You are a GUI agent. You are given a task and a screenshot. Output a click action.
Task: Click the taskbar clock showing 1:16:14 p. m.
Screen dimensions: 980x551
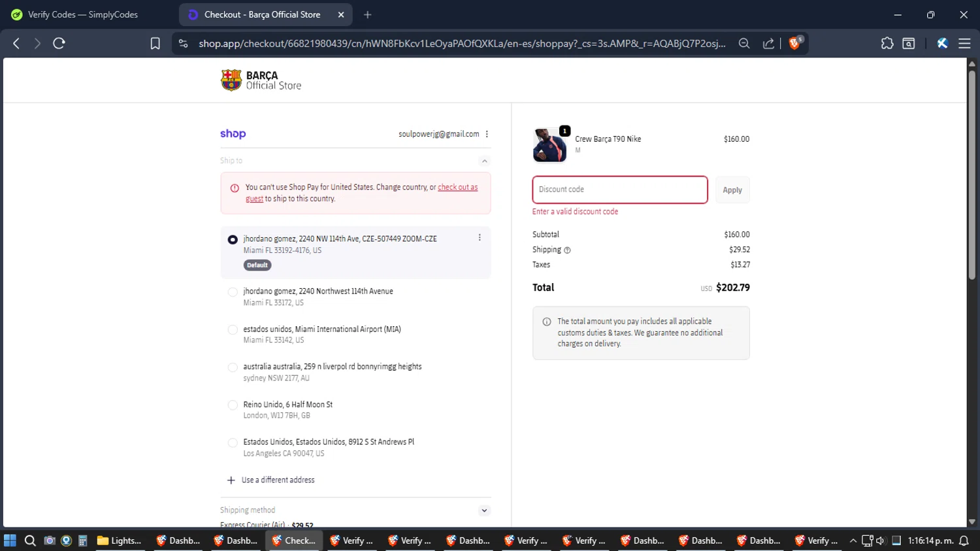930,541
